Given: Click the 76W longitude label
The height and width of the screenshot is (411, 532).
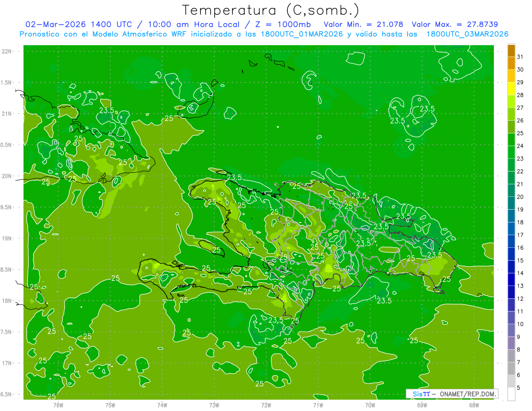Looking at the screenshot, I should coord(58,405).
